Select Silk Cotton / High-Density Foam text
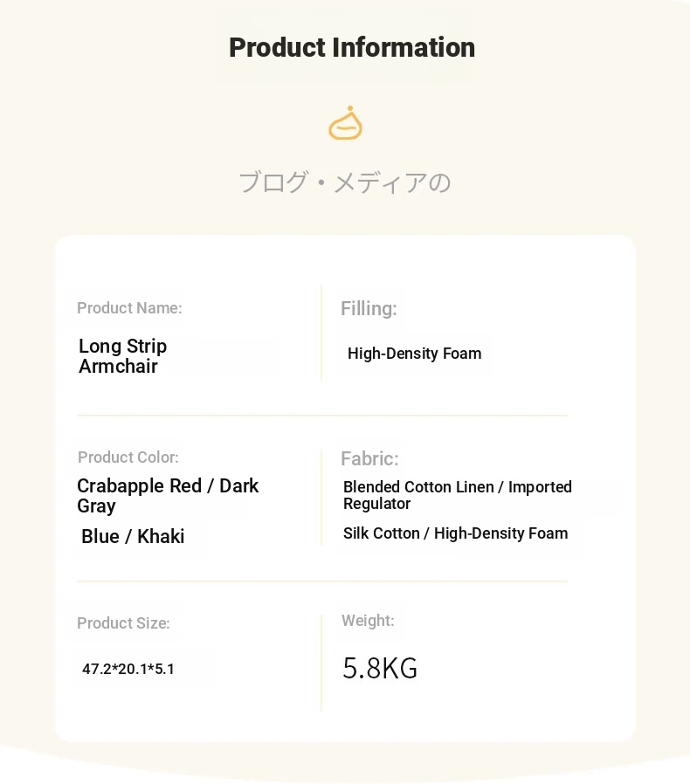The image size is (690, 784). pyautogui.click(x=455, y=533)
